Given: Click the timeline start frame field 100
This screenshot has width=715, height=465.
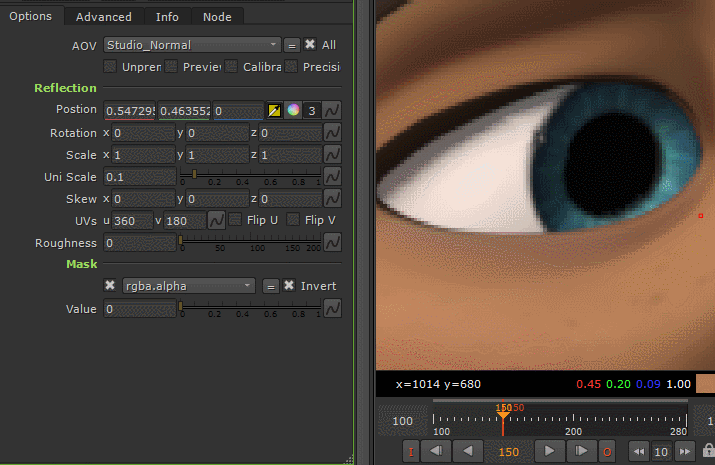Looking at the screenshot, I should coord(403,421).
